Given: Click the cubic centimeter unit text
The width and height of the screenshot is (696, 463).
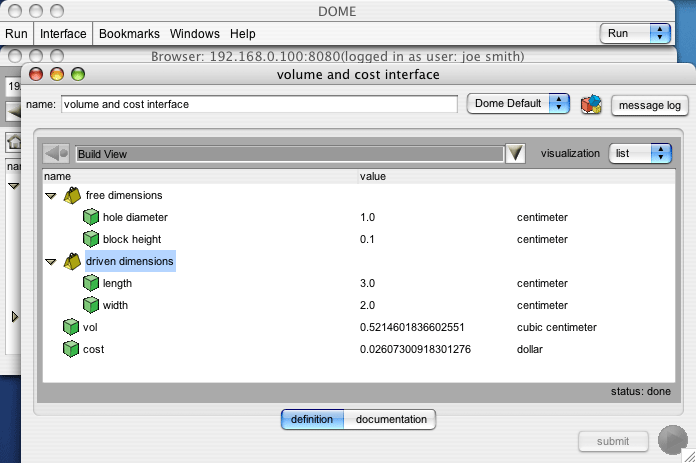Looking at the screenshot, I should point(557,327).
